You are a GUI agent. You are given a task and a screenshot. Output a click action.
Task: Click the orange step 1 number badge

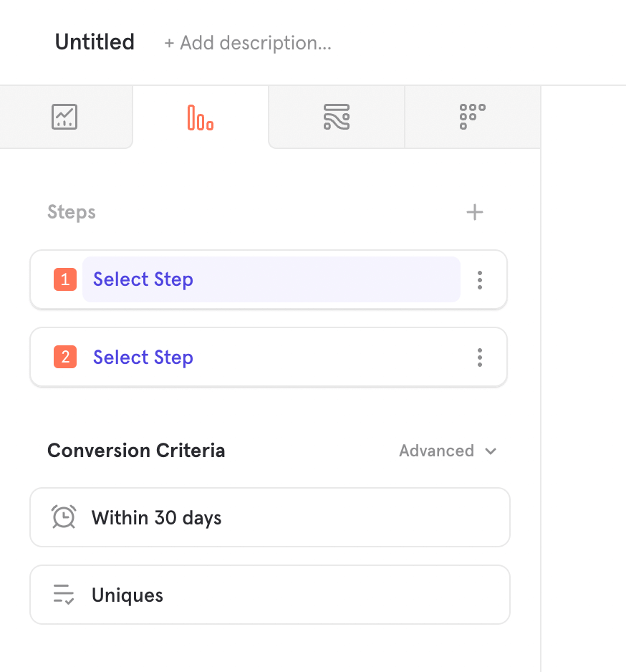[65, 280]
